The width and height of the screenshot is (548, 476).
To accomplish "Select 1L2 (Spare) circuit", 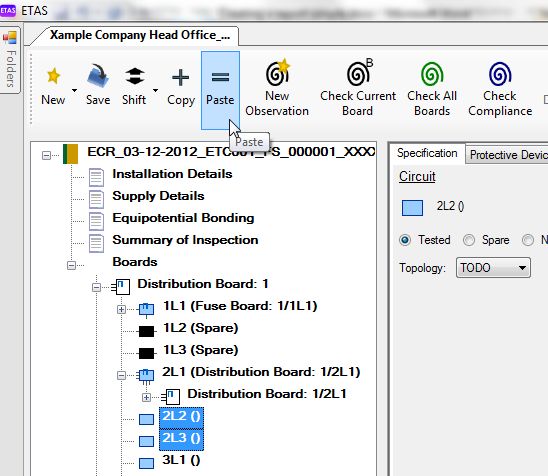I will (201, 328).
